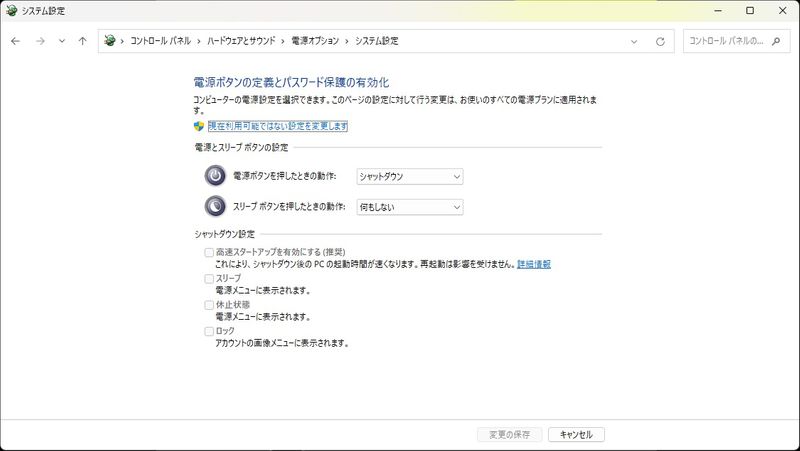Enable the 休止状態 checkbox
The image size is (800, 451).
[209, 305]
